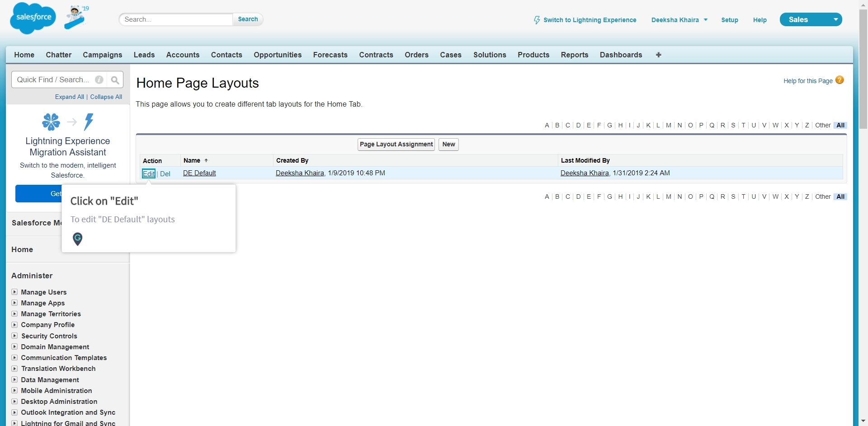This screenshot has width=868, height=426.
Task: Go to the Reports tab
Action: (575, 55)
